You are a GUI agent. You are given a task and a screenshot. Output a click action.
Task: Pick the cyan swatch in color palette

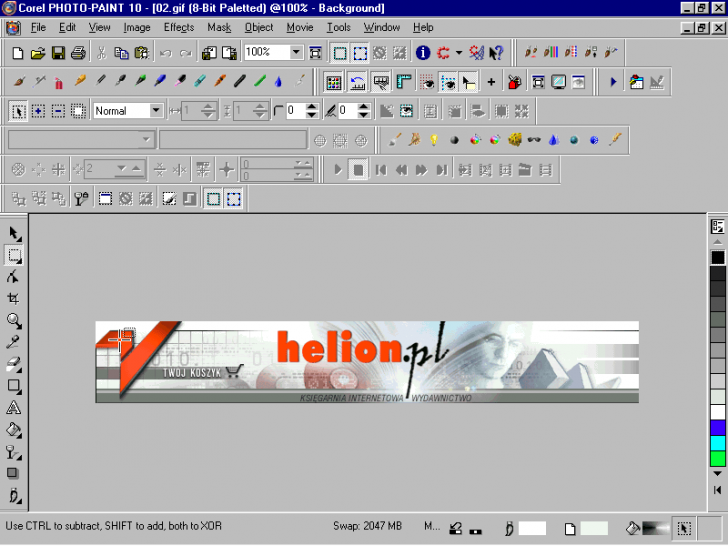718,442
